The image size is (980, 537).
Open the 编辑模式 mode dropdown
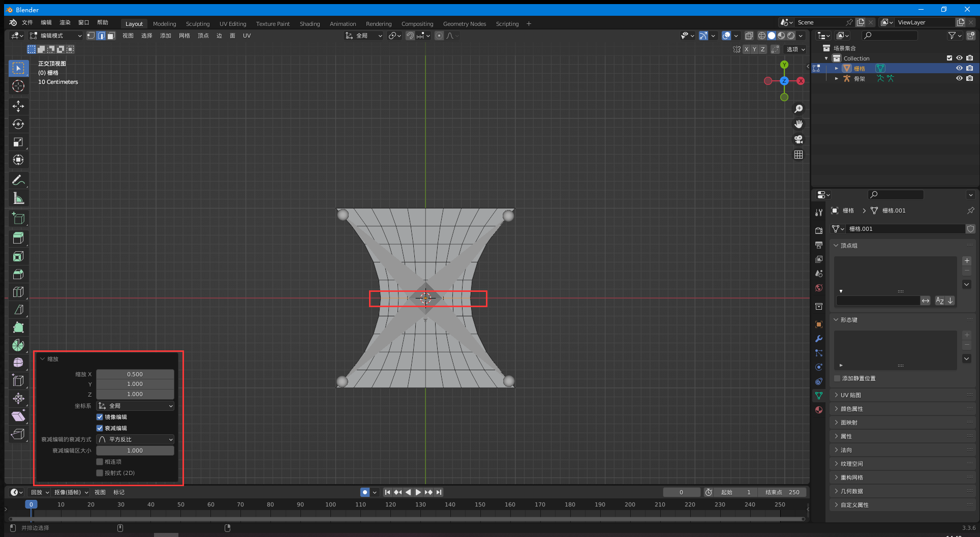(56, 36)
